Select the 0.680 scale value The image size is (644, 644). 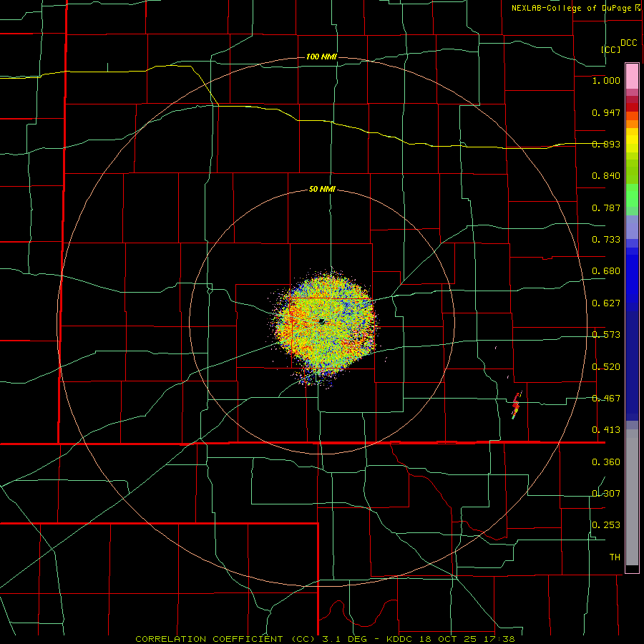tap(606, 271)
